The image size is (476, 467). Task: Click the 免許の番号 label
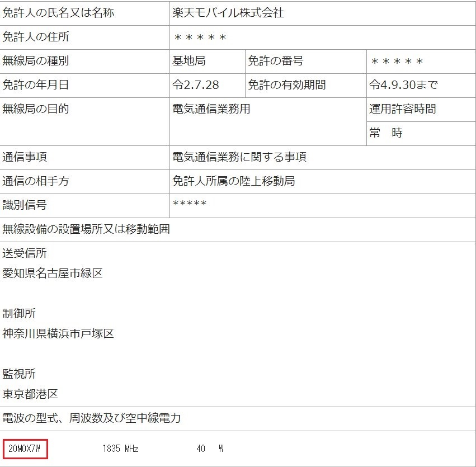click(x=275, y=61)
